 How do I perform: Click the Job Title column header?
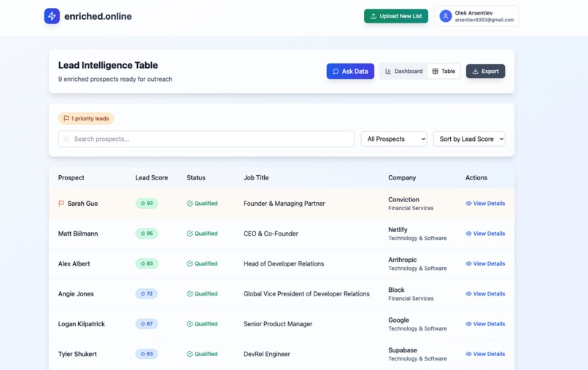click(256, 178)
